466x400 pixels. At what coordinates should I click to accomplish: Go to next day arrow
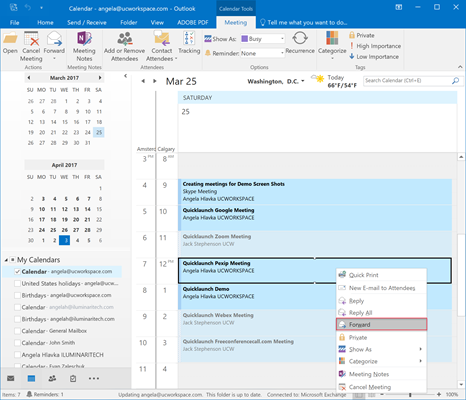(155, 81)
